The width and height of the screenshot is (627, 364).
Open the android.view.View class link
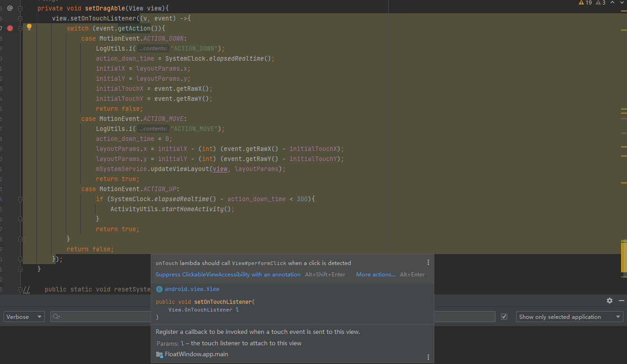[x=192, y=289]
